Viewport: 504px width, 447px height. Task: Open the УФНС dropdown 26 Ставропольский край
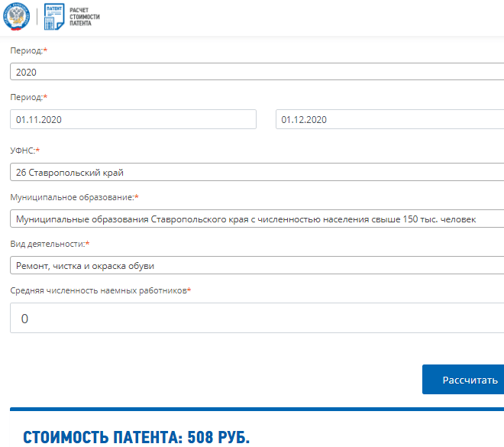click(x=257, y=172)
